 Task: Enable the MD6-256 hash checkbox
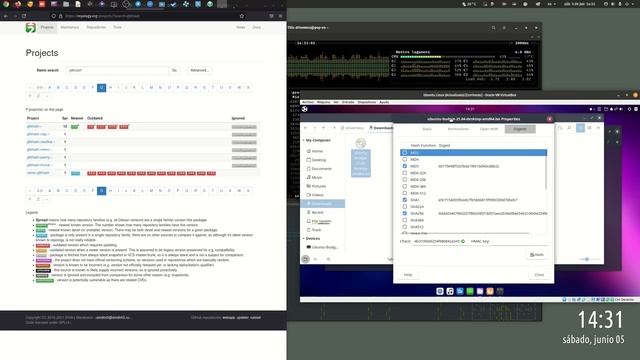(x=404, y=180)
